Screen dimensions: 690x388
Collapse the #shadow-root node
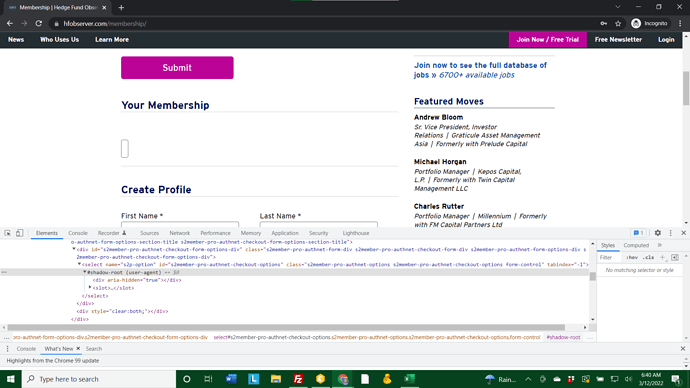pos(84,272)
